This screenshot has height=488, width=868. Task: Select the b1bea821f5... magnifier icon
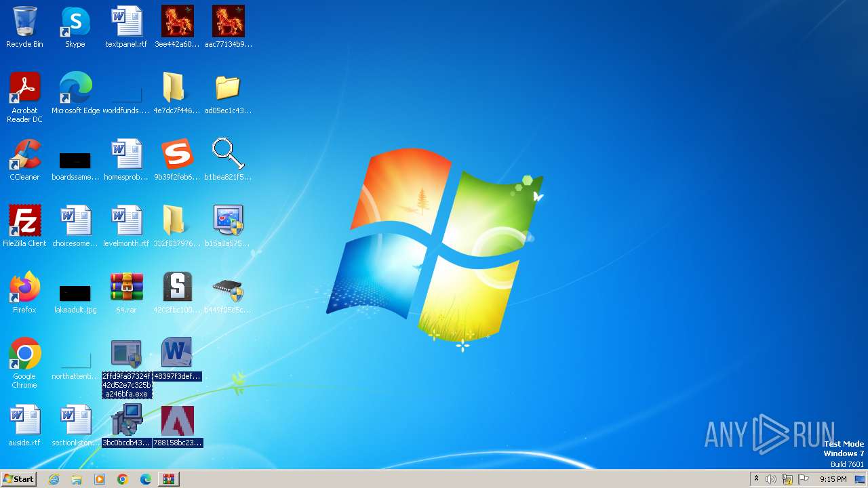(228, 160)
